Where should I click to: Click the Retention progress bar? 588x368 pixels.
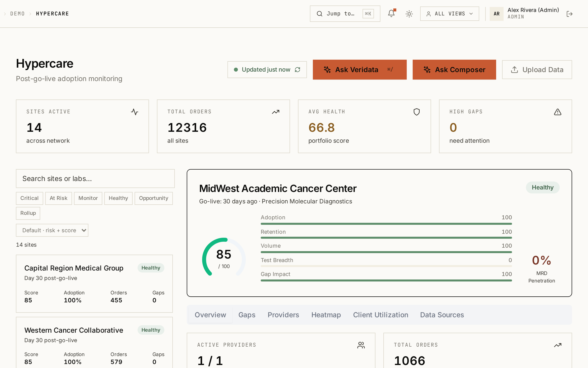pos(386,238)
